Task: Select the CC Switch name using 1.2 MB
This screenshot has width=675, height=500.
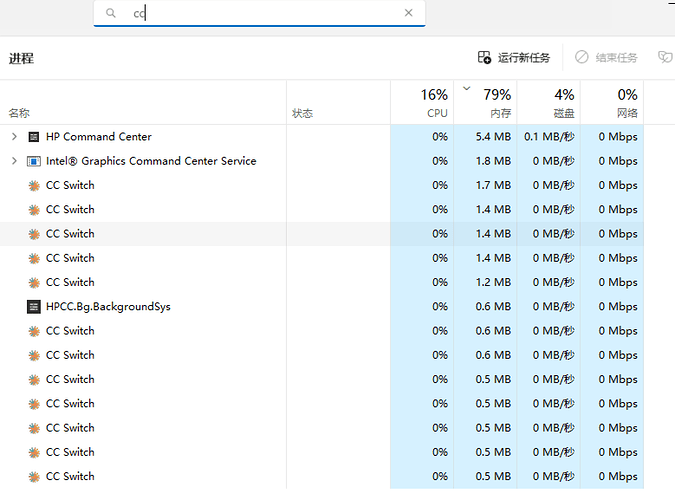Action: pos(70,282)
